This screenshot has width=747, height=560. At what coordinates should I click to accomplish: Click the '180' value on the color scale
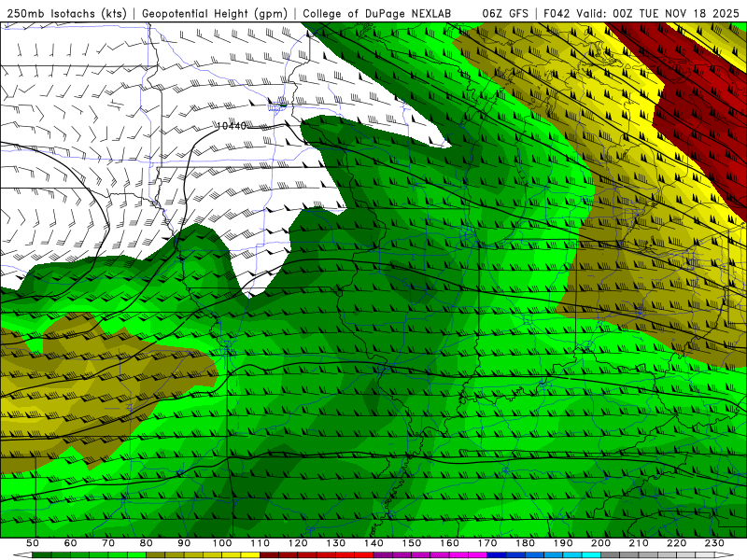pyautogui.click(x=525, y=543)
